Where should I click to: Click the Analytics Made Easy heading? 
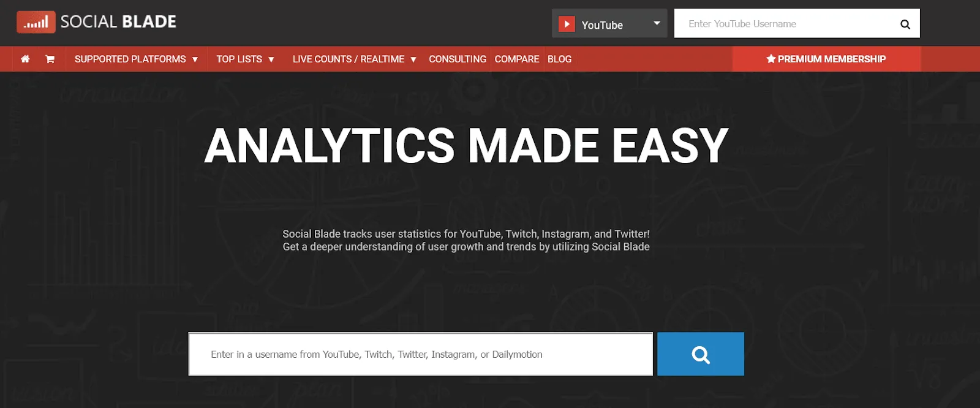coord(466,146)
